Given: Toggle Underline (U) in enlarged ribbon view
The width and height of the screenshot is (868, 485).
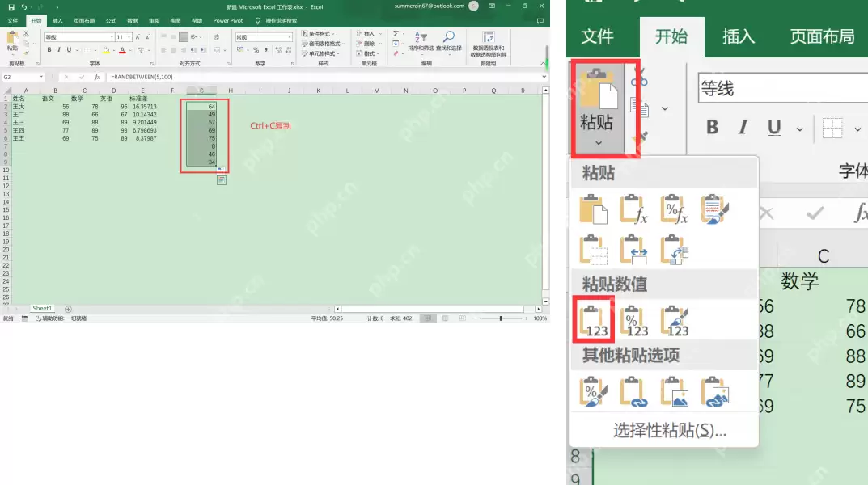Looking at the screenshot, I should (774, 128).
